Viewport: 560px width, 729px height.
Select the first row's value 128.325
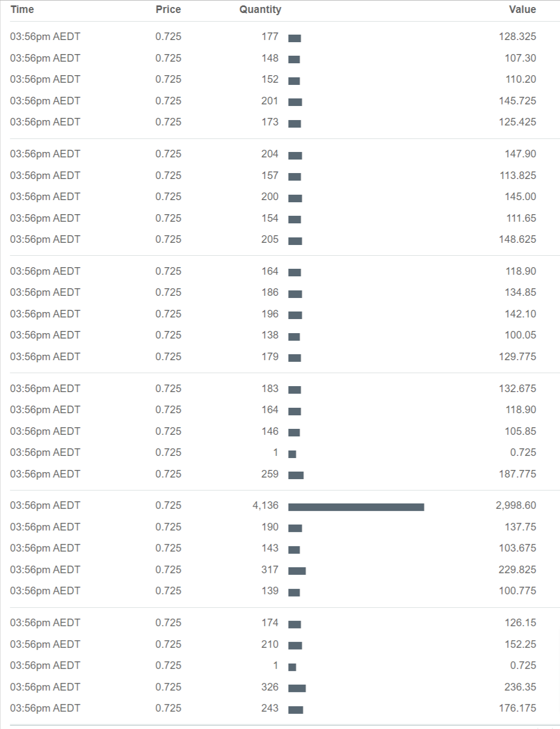(517, 37)
